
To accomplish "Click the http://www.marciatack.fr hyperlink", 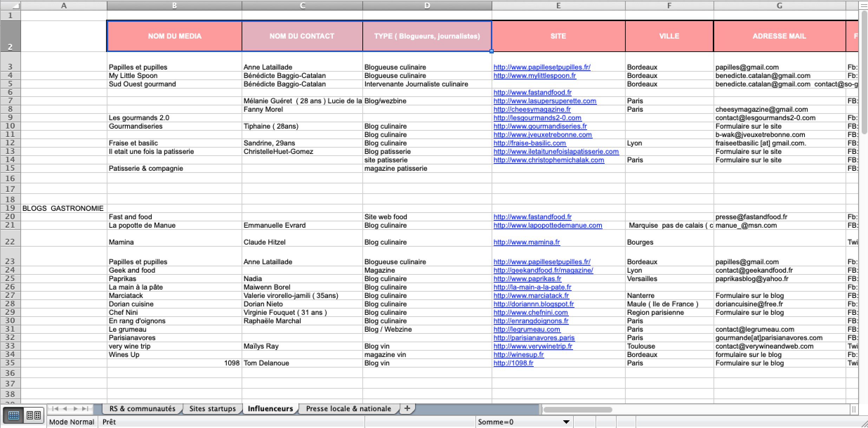I will click(x=531, y=296).
